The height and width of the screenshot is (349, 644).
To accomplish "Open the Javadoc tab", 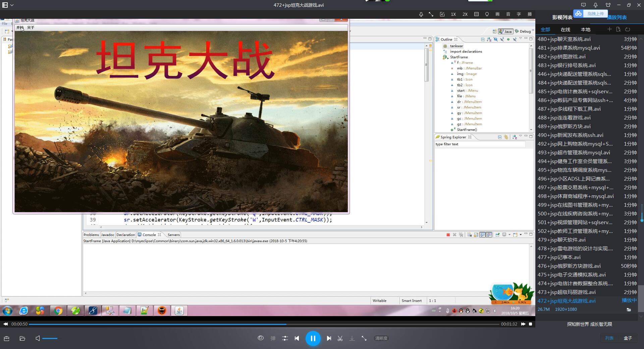I will (108, 235).
